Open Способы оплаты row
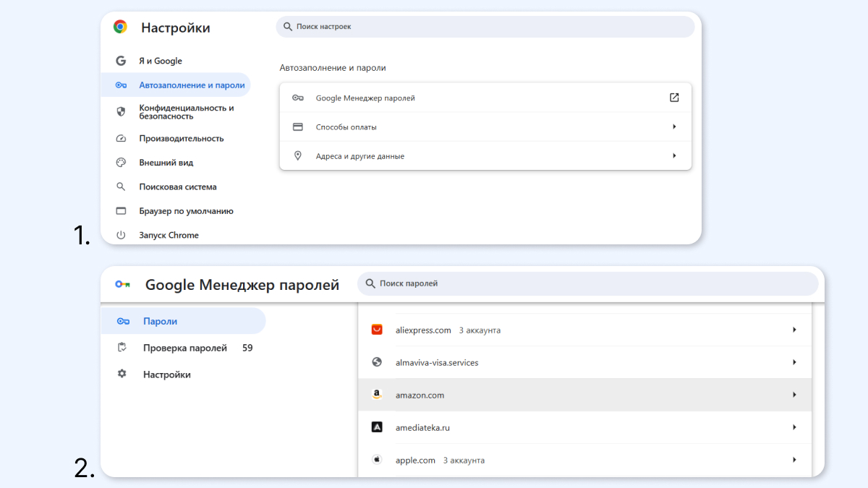 pyautogui.click(x=485, y=127)
